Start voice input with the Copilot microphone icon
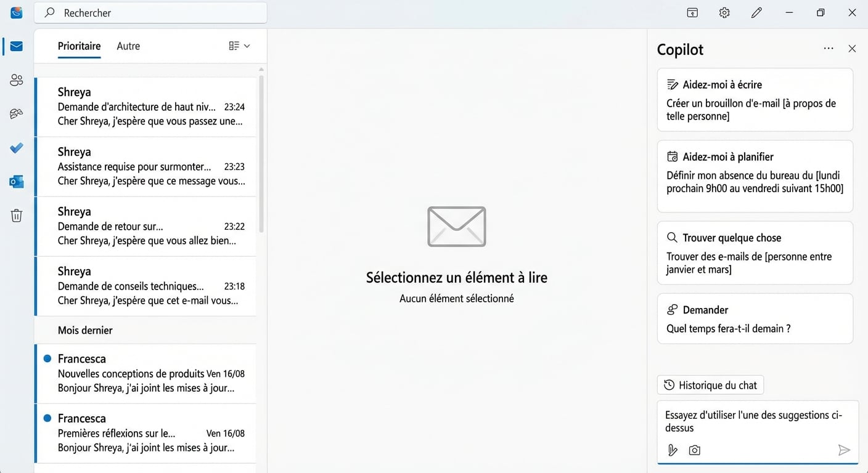Viewport: 868px width, 473px height. click(x=672, y=450)
